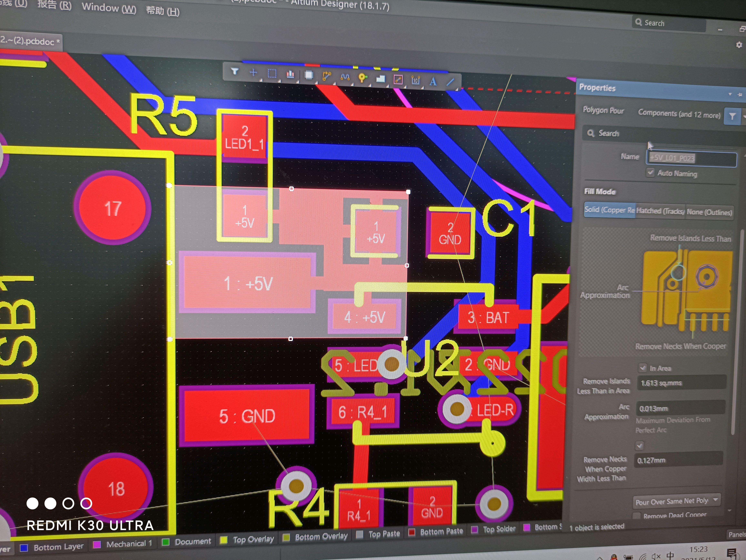Pick the Place Line tool
The width and height of the screenshot is (746, 560).
[x=450, y=82]
